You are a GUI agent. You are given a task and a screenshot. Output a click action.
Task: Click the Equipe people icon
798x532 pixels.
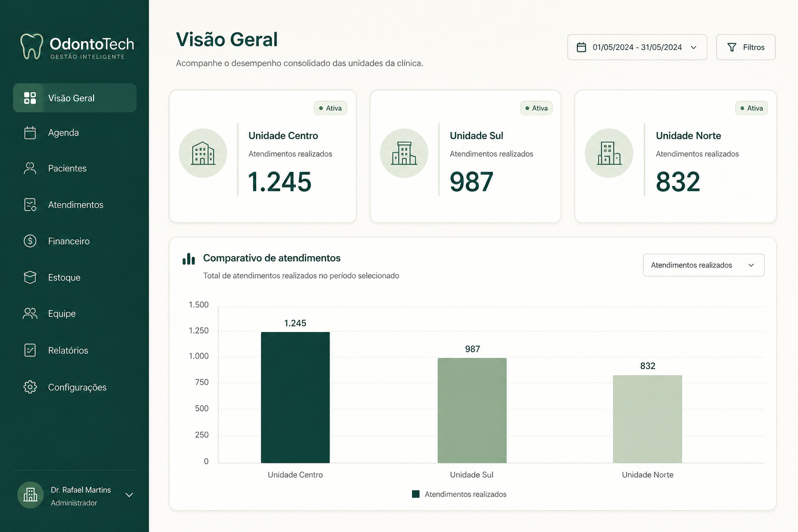coord(30,313)
